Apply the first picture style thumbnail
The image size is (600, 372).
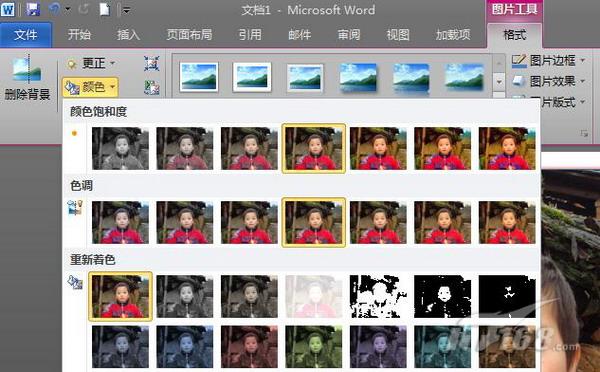(199, 78)
